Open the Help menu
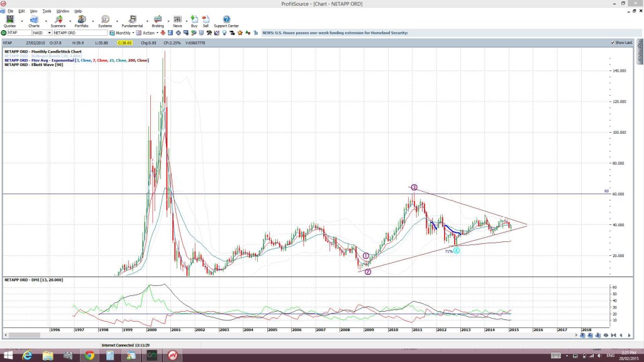Viewport: 644px width, 362px height. tap(78, 11)
